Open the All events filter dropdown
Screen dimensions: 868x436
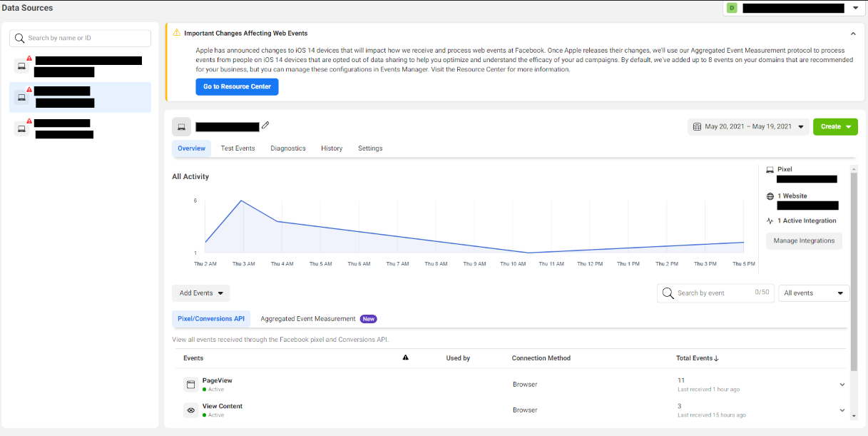(813, 293)
